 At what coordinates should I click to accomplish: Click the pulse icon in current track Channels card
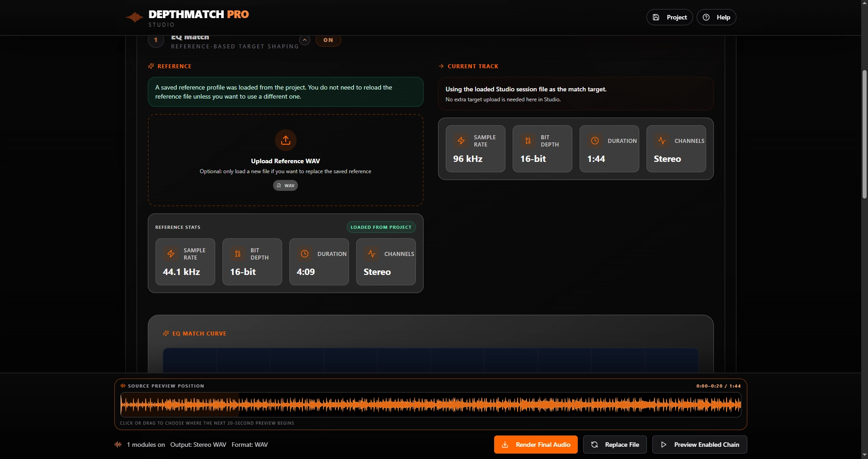(662, 141)
